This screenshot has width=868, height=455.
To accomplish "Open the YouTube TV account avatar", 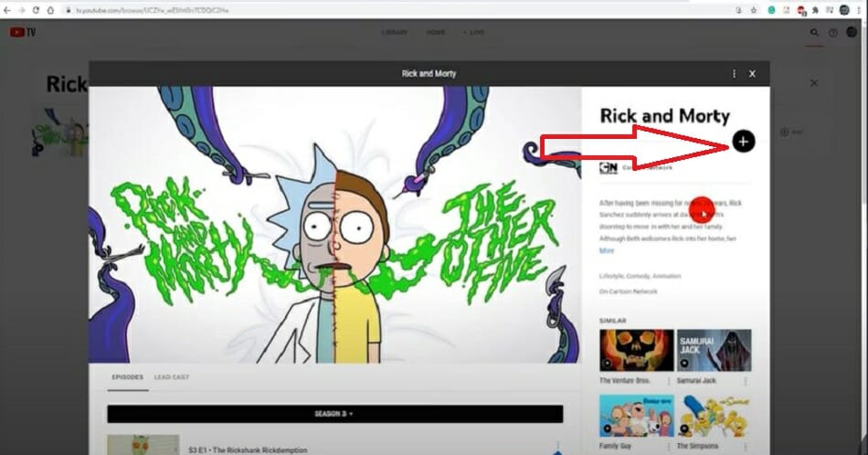I will (852, 32).
